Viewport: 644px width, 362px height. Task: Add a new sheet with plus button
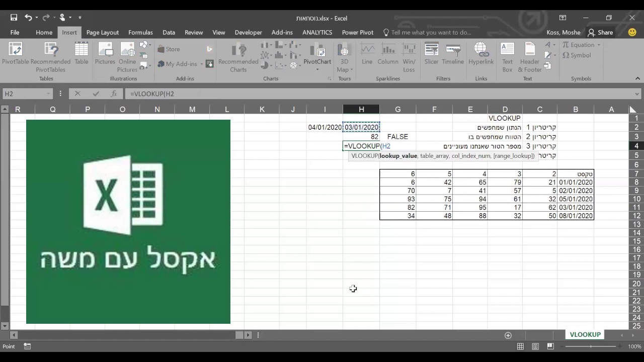508,335
